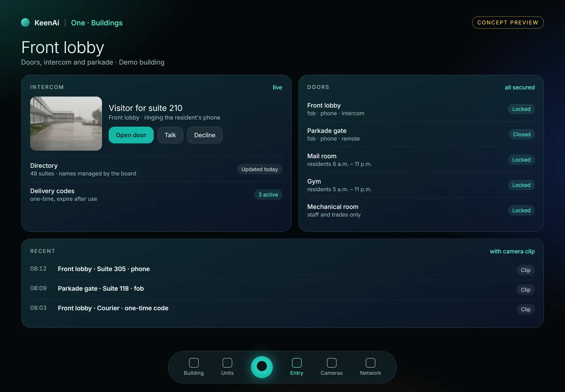Image resolution: width=565 pixels, height=392 pixels.
Task: Click the 'with camera clip' label
Action: [512, 251]
